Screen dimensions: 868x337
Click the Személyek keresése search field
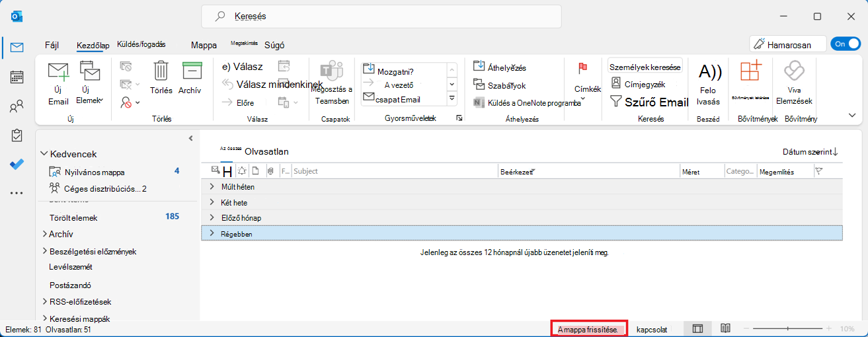tap(645, 67)
